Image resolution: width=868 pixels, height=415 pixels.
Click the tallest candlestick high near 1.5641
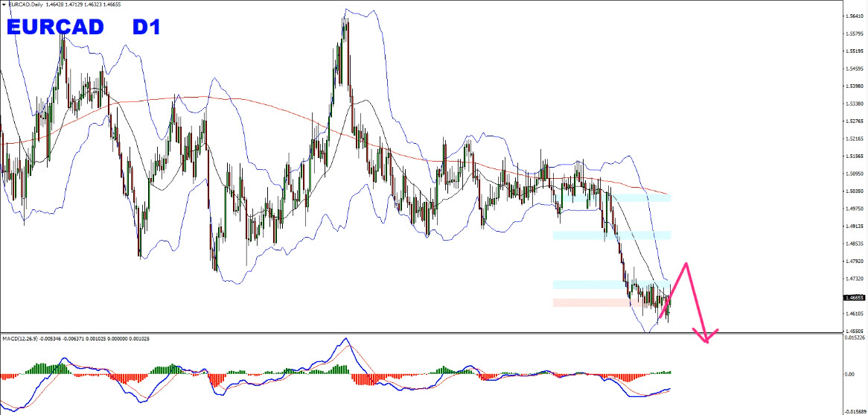click(x=346, y=10)
